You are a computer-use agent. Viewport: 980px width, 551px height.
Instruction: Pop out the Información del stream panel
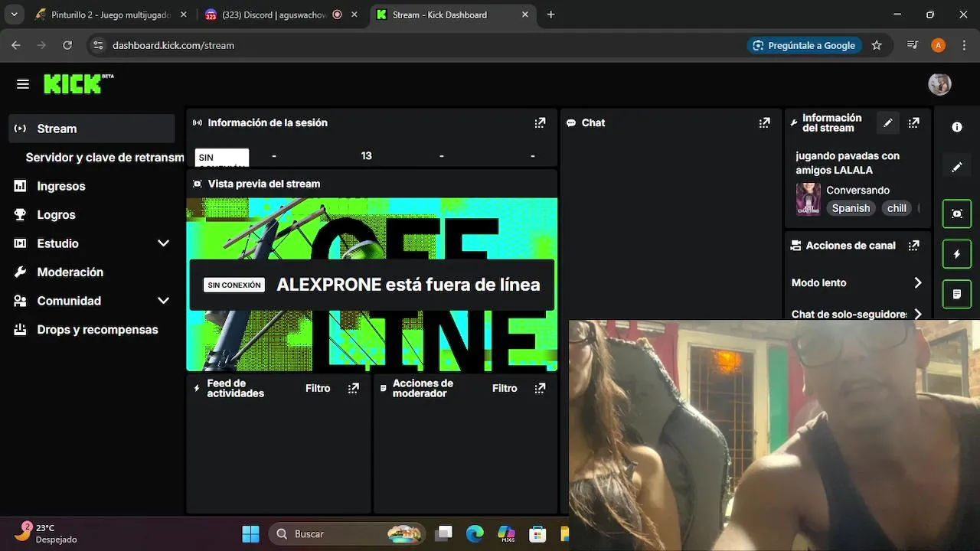(x=913, y=122)
